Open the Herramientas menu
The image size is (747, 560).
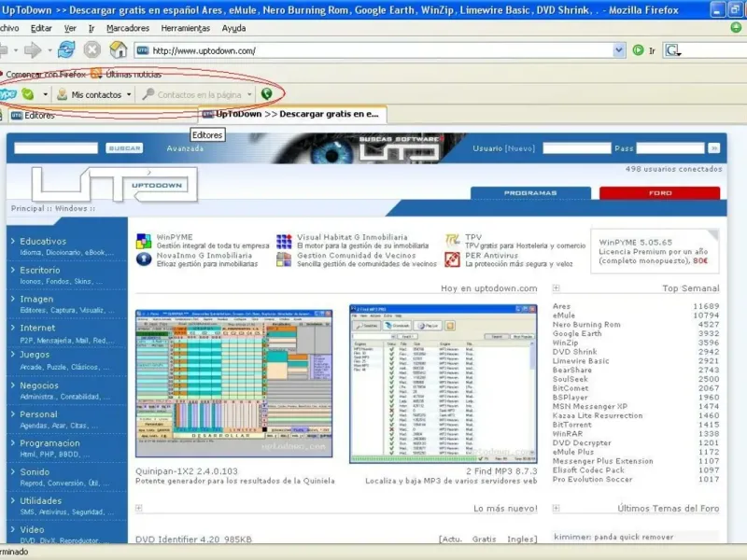[185, 28]
